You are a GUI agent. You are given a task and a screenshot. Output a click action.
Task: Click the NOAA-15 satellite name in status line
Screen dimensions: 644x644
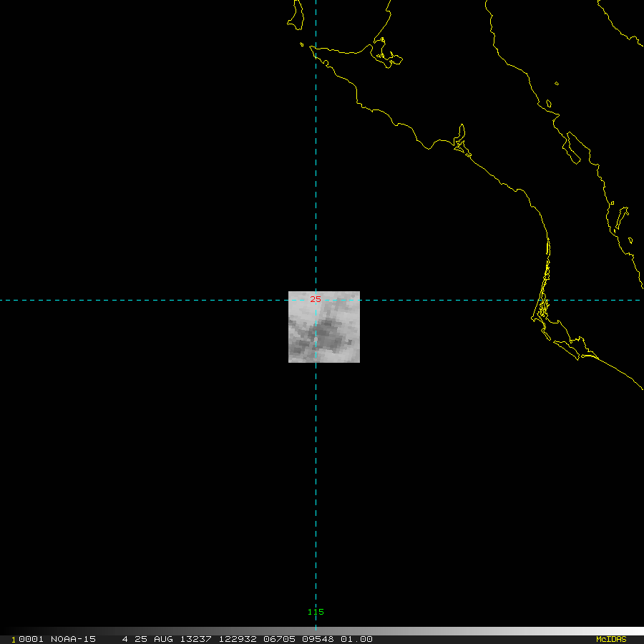[74, 639]
